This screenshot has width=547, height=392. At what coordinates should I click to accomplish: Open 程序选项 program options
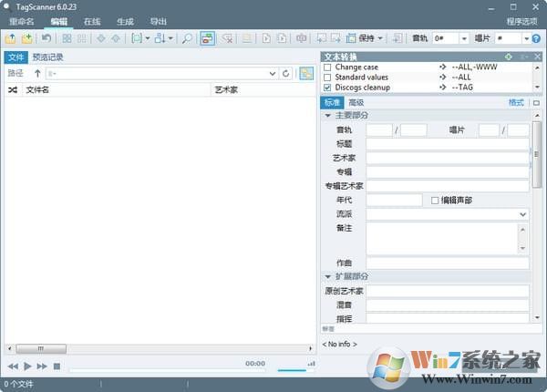[521, 22]
